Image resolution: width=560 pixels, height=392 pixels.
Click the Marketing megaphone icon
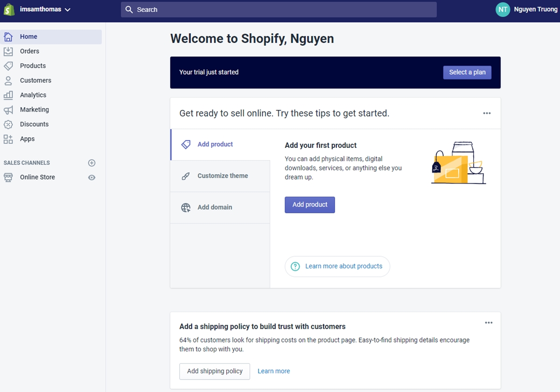point(8,110)
